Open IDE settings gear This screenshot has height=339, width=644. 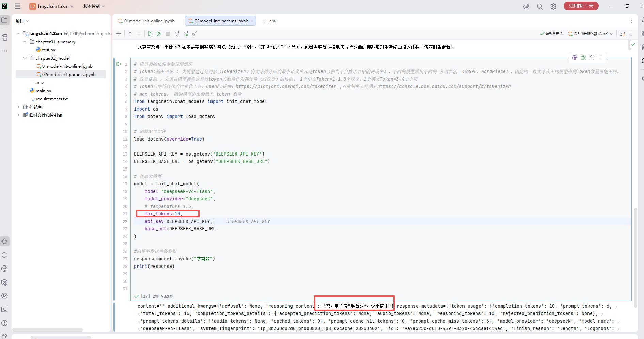tap(553, 6)
